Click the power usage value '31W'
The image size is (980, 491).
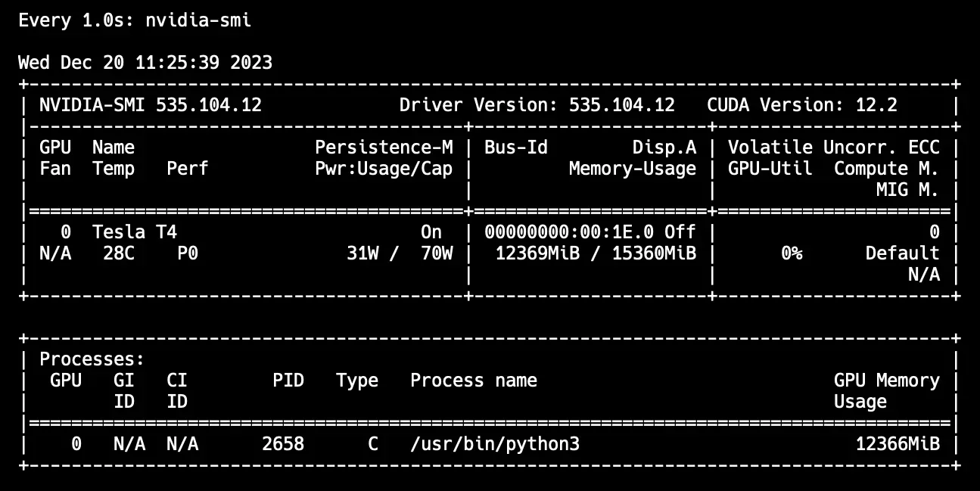tap(362, 253)
